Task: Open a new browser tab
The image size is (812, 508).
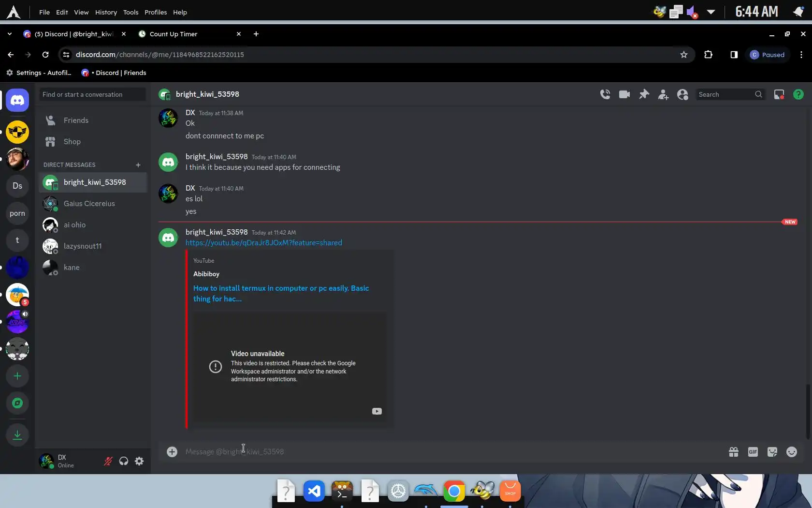Action: click(x=256, y=34)
